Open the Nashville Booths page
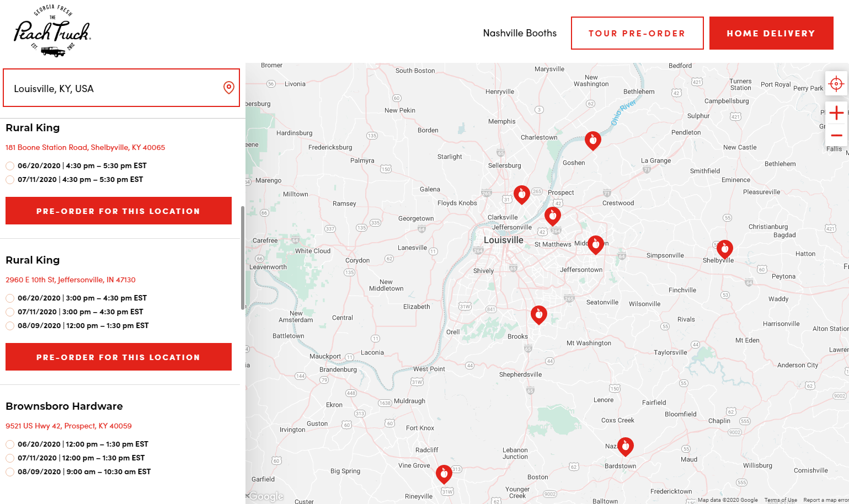Screen dimensions: 849x504 point(520,33)
